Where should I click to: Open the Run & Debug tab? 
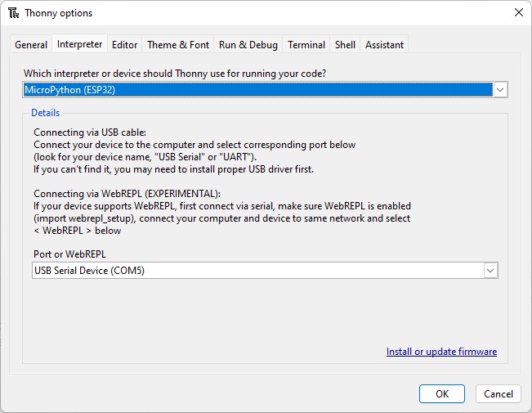tap(248, 44)
